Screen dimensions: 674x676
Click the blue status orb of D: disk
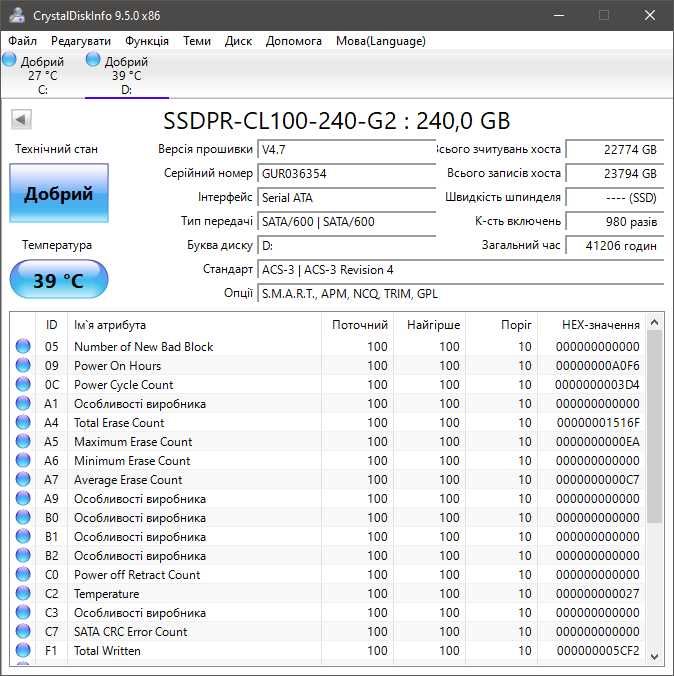click(x=93, y=59)
